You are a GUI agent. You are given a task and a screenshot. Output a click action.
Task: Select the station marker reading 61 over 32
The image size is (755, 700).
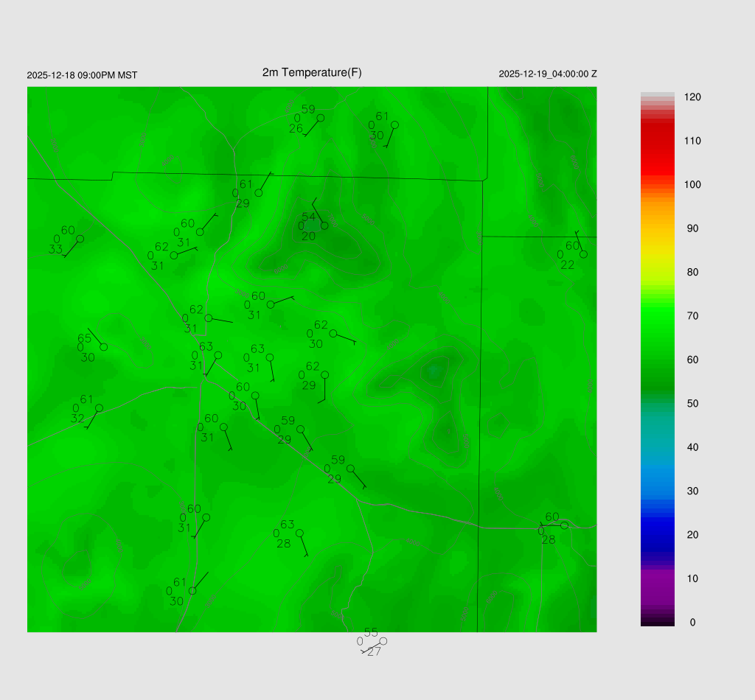pos(99,407)
